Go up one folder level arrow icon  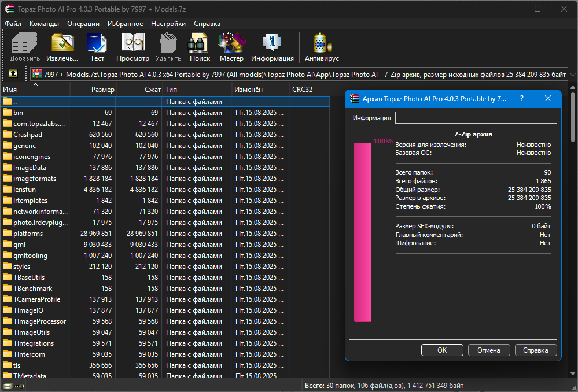pyautogui.click(x=13, y=74)
